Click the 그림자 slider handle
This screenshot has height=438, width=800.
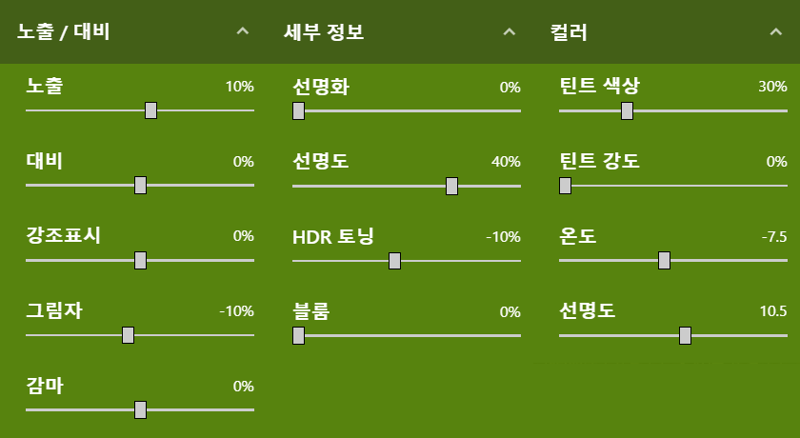click(x=128, y=335)
